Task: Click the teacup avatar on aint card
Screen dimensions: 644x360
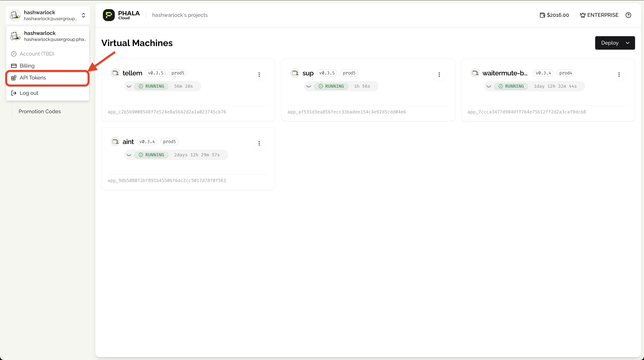Action: click(x=115, y=141)
